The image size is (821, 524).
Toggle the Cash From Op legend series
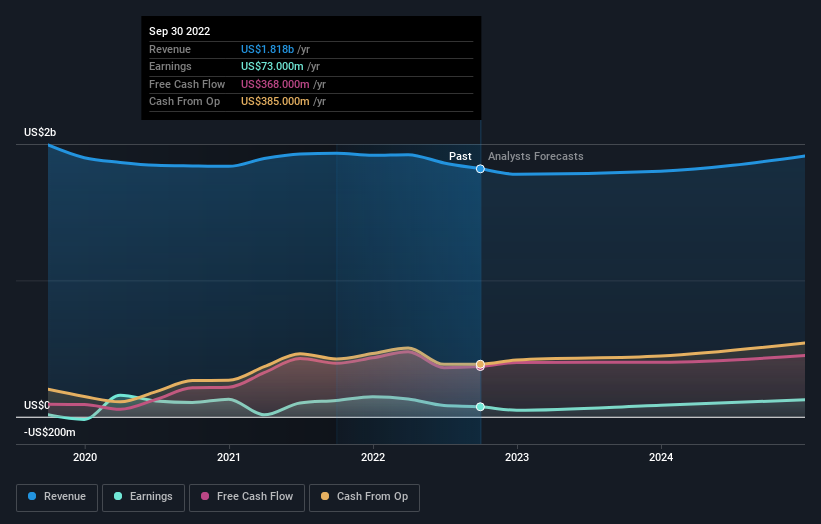(364, 497)
